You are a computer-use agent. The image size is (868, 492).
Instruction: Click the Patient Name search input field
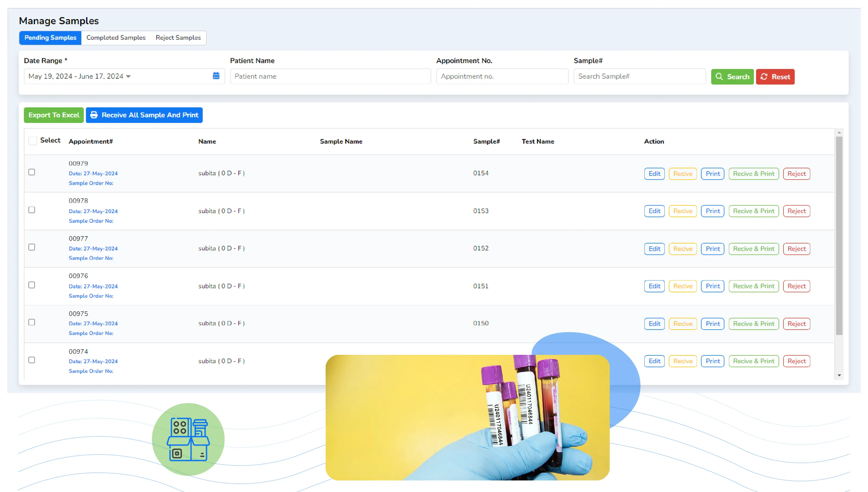[330, 76]
